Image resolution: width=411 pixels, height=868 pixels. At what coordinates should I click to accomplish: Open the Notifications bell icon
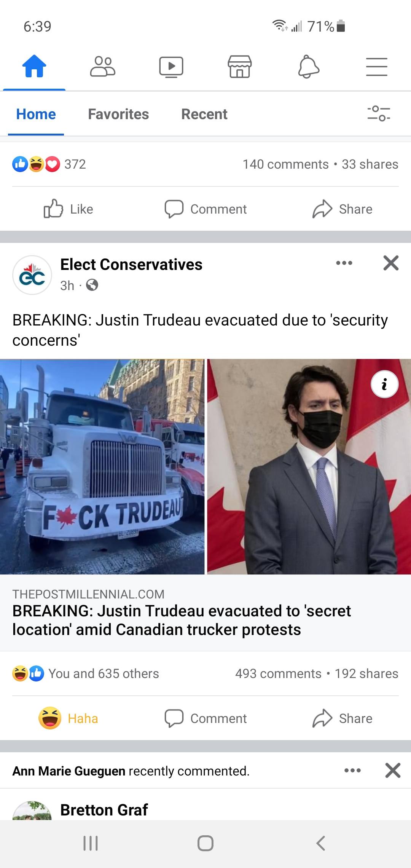click(x=308, y=67)
